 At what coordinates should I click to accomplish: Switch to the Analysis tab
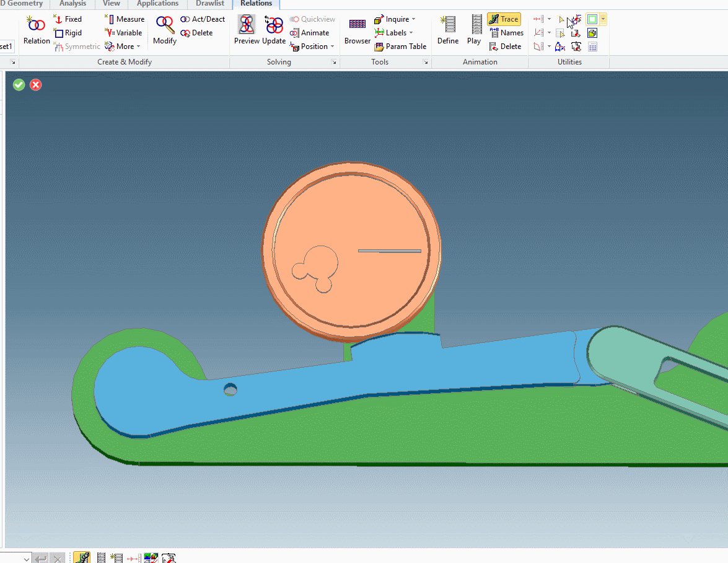tap(73, 4)
